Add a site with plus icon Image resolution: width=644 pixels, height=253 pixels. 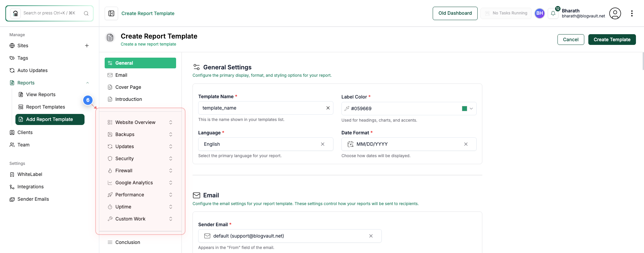click(87, 46)
